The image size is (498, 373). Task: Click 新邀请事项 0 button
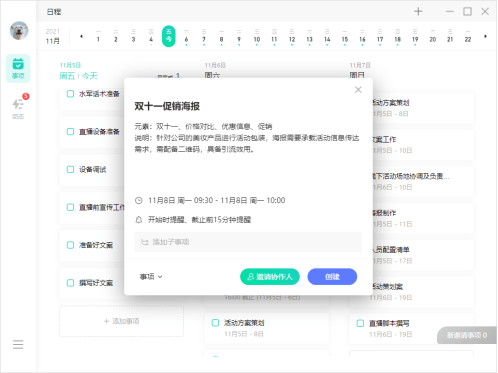click(467, 335)
